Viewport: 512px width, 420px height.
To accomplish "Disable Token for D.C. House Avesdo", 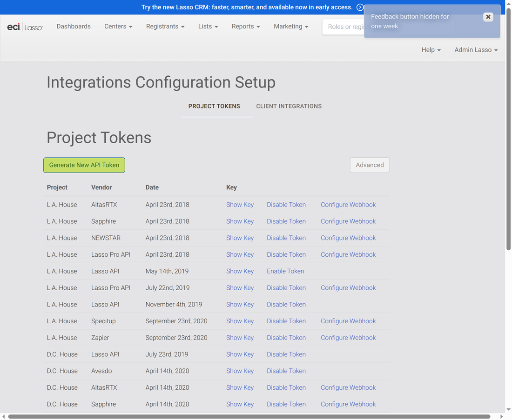I will (286, 371).
